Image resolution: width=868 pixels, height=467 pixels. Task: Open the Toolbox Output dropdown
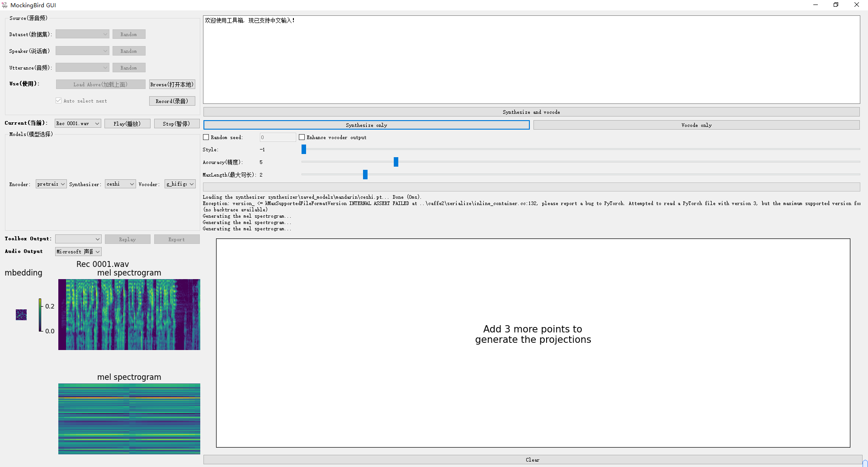pyautogui.click(x=78, y=239)
